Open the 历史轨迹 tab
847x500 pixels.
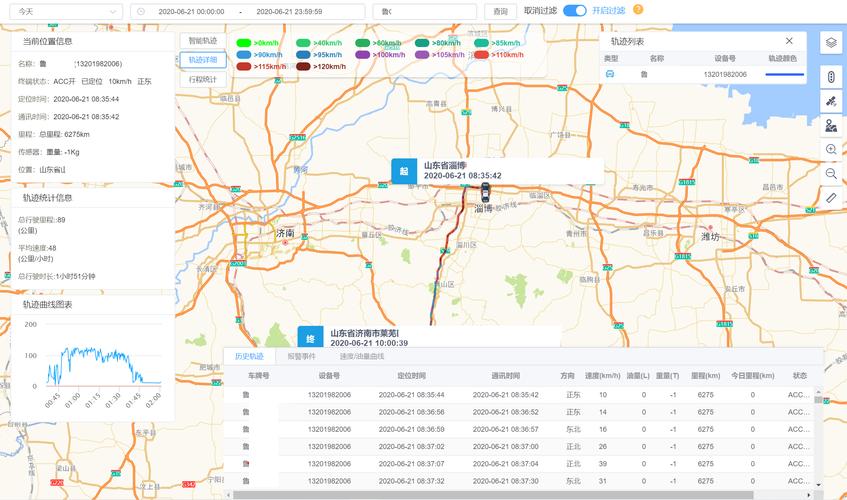pos(249,356)
